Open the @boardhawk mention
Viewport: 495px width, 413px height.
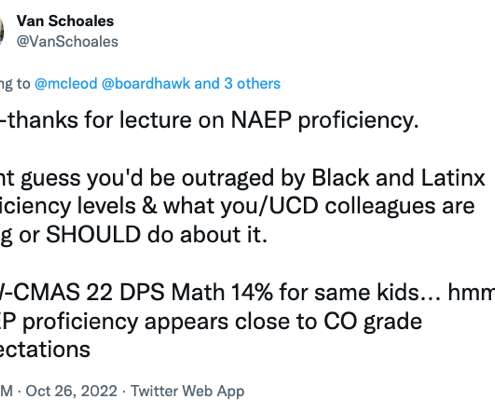pyautogui.click(x=146, y=83)
